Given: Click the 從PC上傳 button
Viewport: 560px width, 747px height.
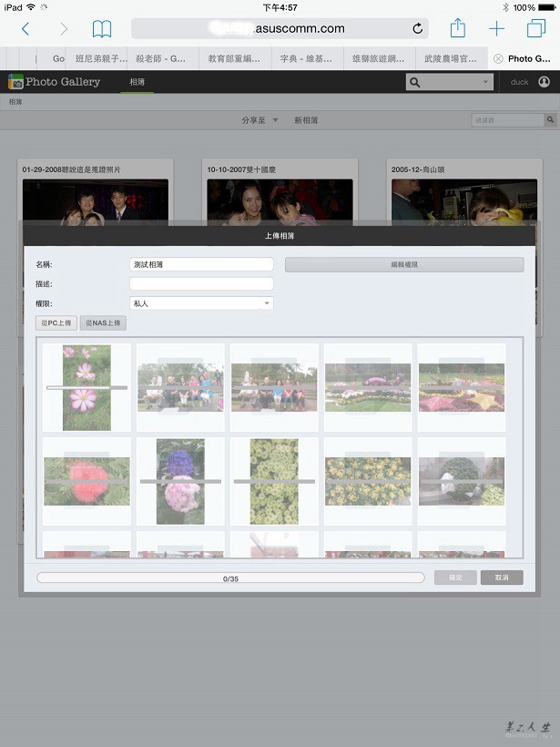Looking at the screenshot, I should point(57,323).
